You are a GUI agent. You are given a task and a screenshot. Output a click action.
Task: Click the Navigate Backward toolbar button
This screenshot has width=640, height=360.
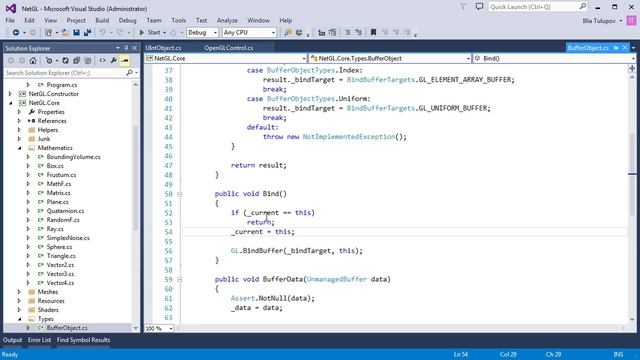(x=16, y=32)
